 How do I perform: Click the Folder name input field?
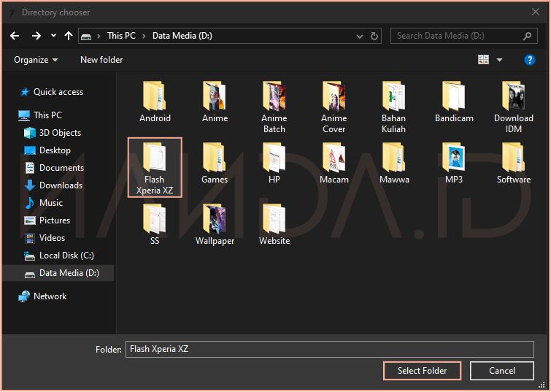[329, 349]
